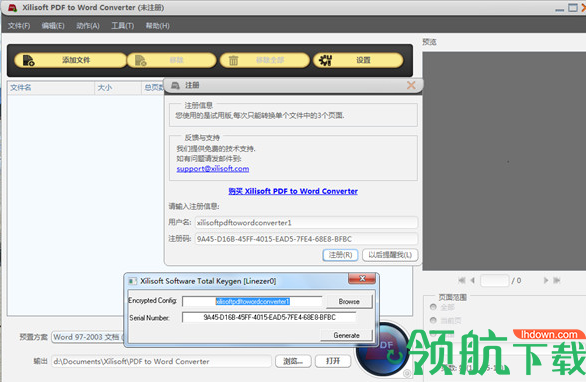This screenshot has width=586, height=382.
Task: Select the 全部 page range radio button
Action: [x=433, y=307]
